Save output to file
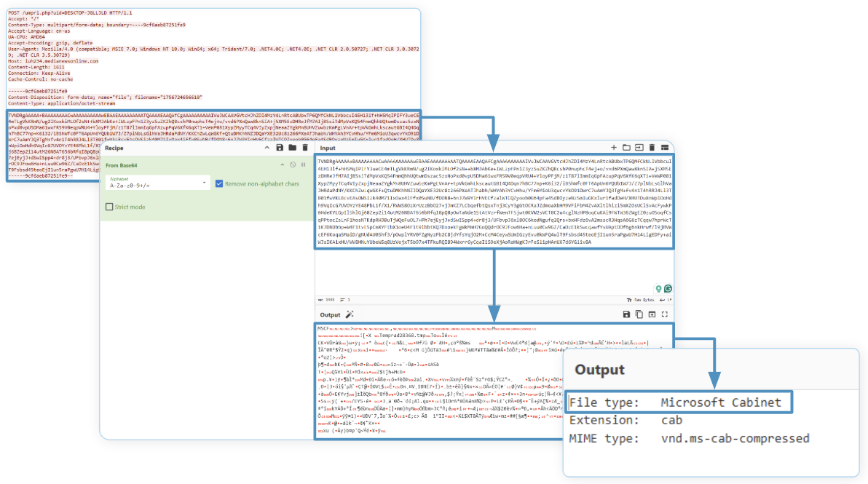This screenshot has height=484, width=868. (626, 314)
